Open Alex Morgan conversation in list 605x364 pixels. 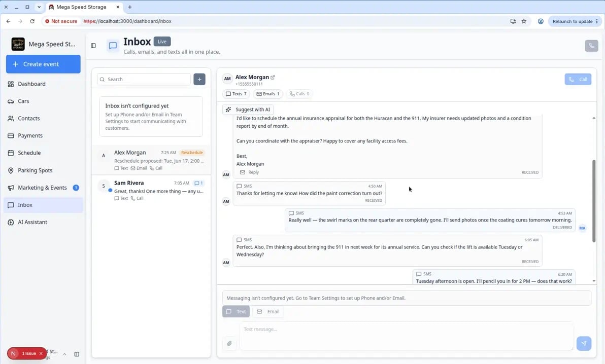click(x=151, y=160)
